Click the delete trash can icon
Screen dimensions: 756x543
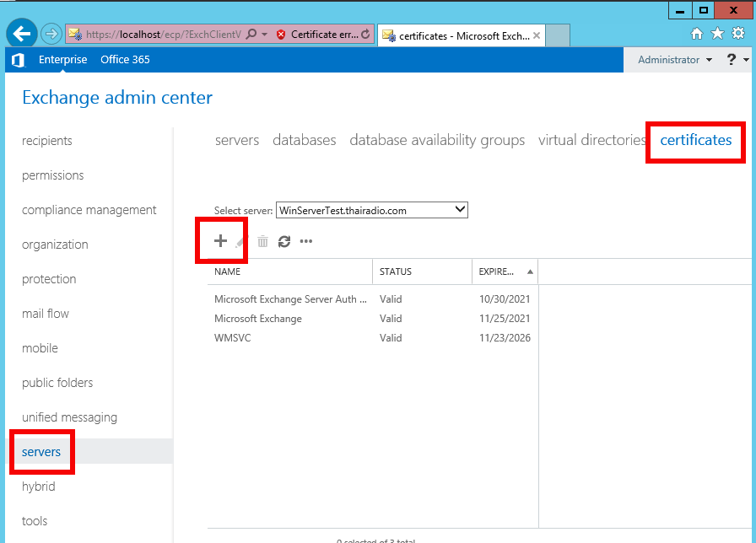pos(262,242)
